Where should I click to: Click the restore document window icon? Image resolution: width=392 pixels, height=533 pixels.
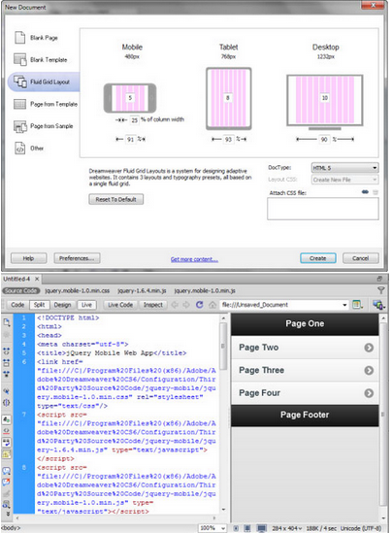[x=379, y=279]
